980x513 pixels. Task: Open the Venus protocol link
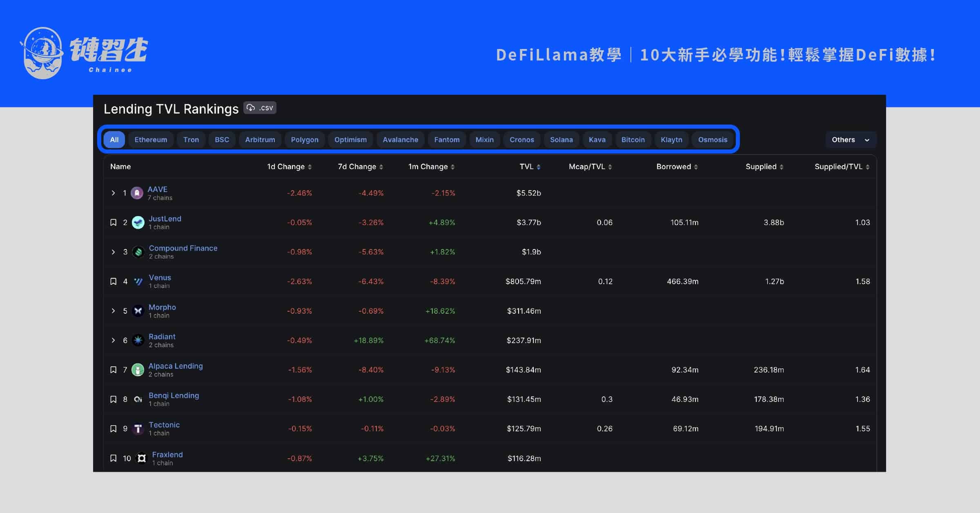click(160, 278)
